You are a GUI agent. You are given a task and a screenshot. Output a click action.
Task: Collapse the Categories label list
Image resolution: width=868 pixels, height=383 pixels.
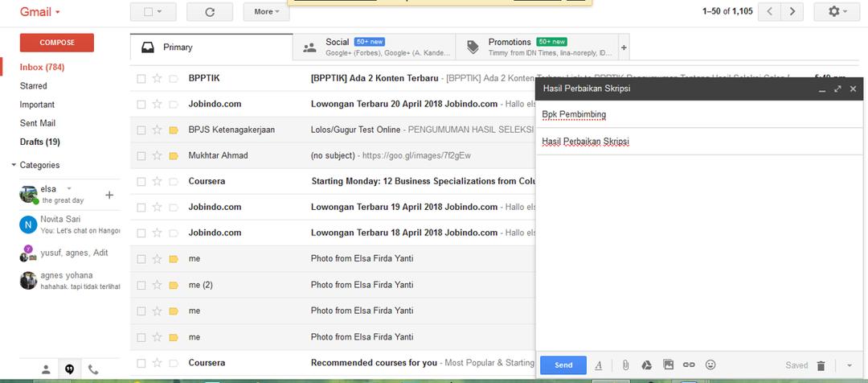click(x=14, y=165)
